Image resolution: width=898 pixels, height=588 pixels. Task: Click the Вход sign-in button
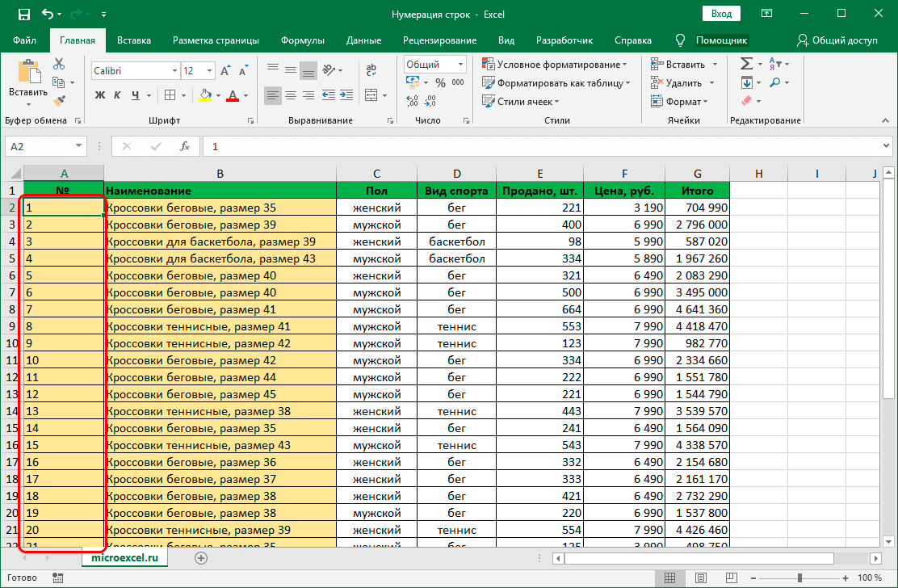pos(721,14)
